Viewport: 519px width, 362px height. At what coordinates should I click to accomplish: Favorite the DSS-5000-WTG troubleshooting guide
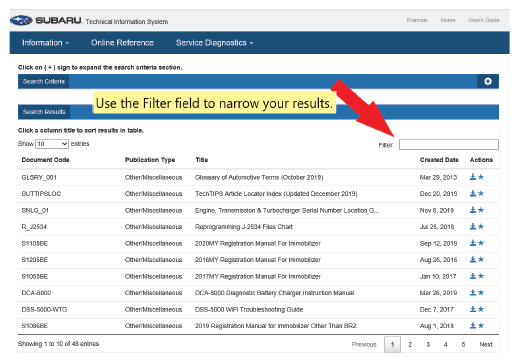coord(481,309)
